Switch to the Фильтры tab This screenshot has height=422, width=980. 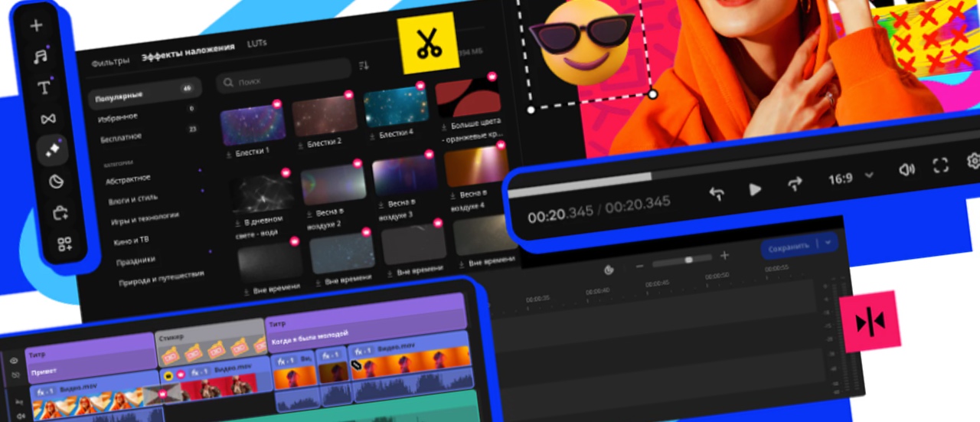point(111,62)
